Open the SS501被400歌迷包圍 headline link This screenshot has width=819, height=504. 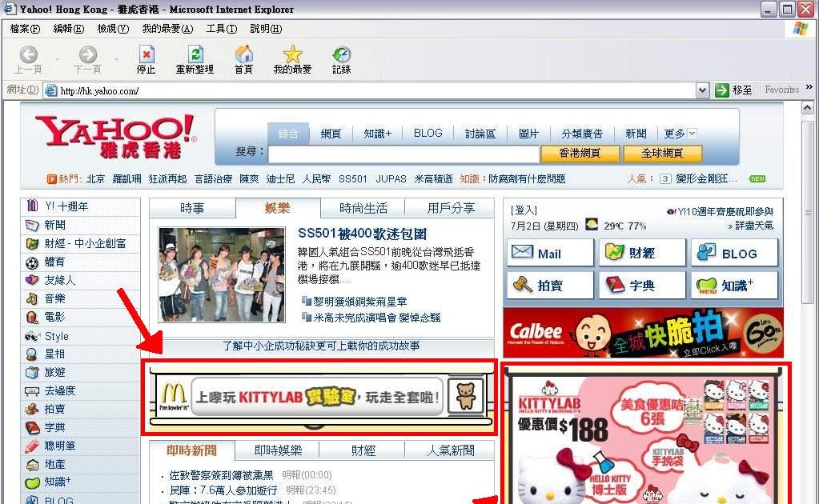tap(362, 234)
